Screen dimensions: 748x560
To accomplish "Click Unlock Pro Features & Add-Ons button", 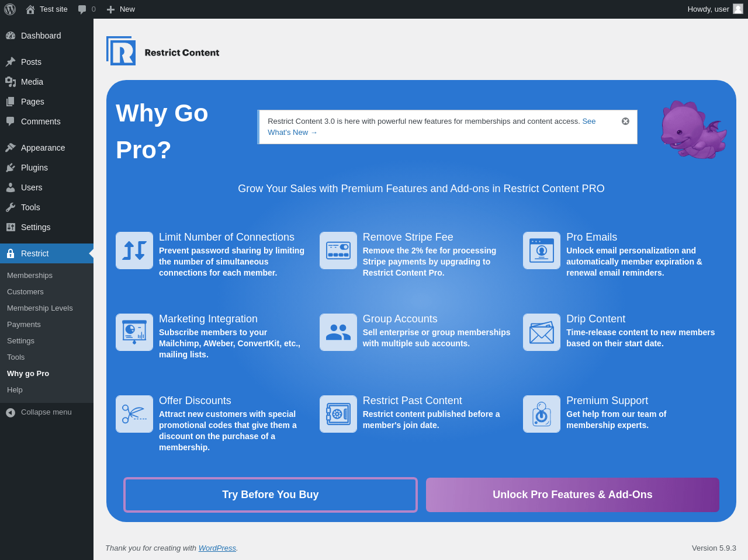I will [573, 495].
